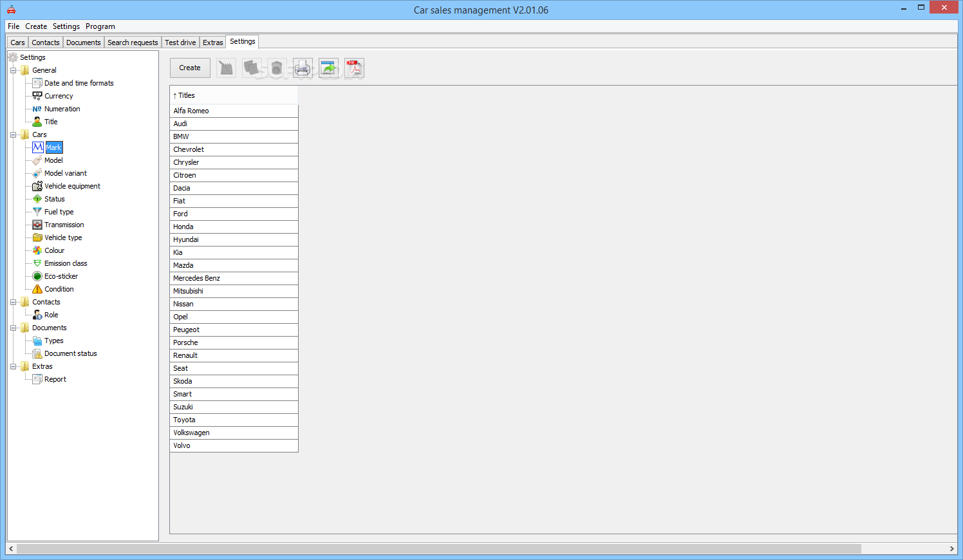Select the Numeration settings icon
Screen dimensions: 963x560
(x=37, y=109)
